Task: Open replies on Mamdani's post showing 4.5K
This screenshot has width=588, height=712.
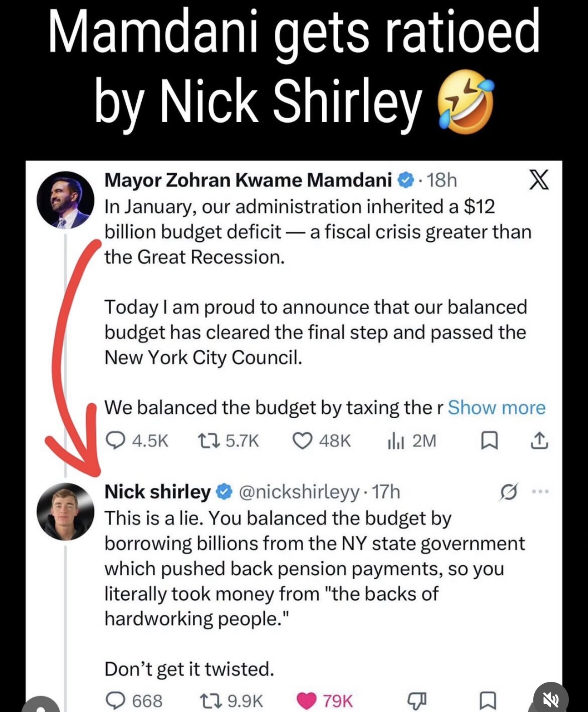Action: click(x=137, y=441)
